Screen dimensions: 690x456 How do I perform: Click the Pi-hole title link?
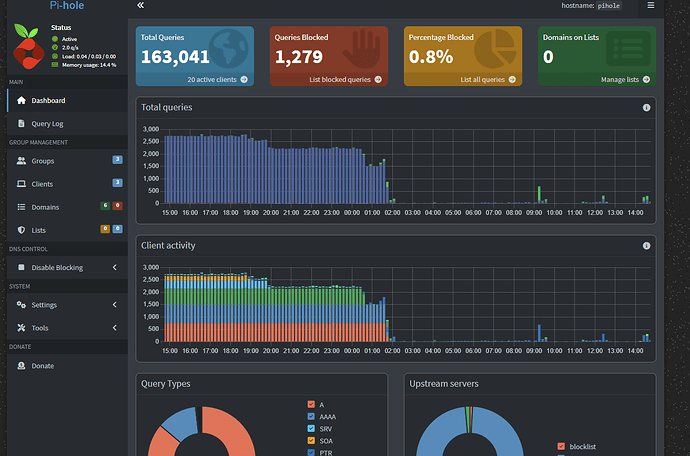(x=66, y=5)
